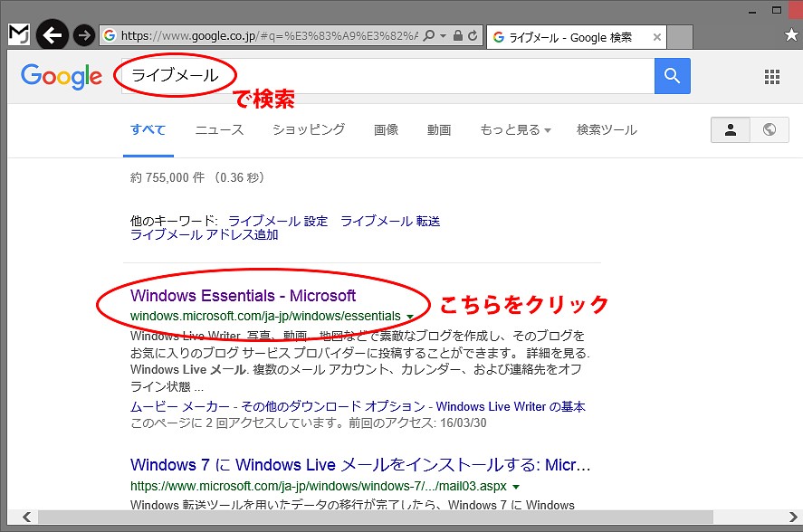The image size is (803, 532).
Task: Focus the Google search box containing ライブメール
Action: click(x=387, y=76)
